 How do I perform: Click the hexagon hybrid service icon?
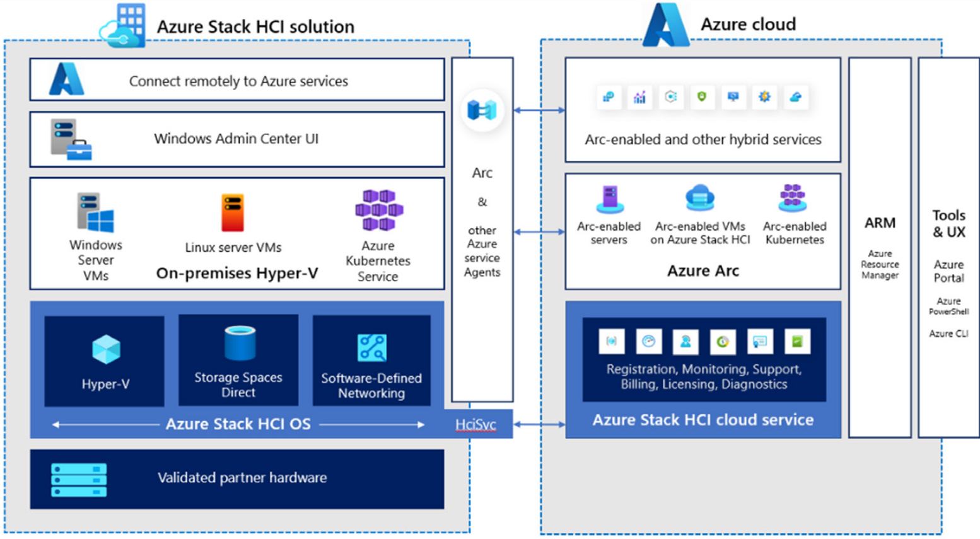point(671,97)
